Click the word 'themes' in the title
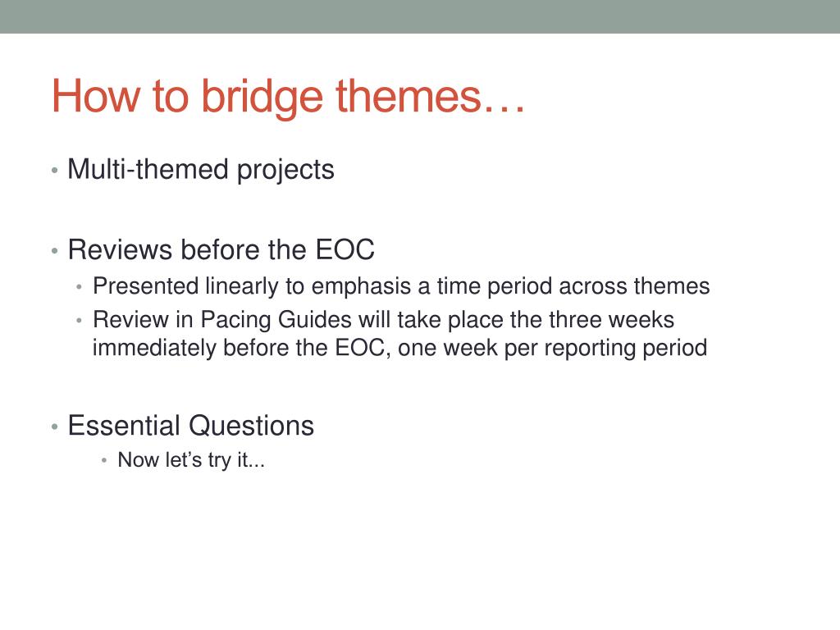This screenshot has height=630, width=840. click(409, 95)
